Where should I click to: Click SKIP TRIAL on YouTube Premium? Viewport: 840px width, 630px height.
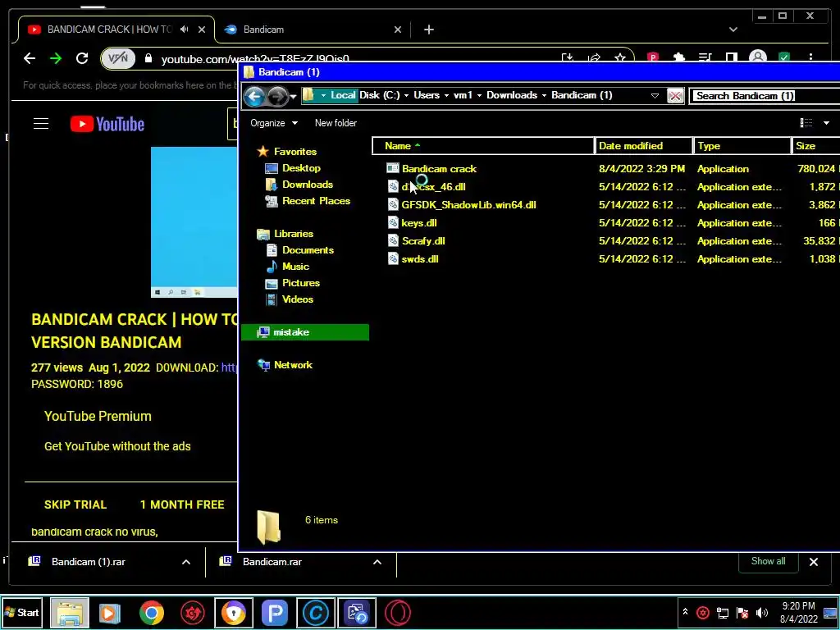click(75, 504)
